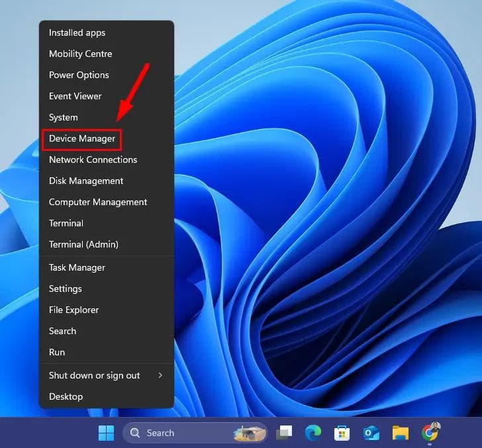The width and height of the screenshot is (482, 448).
Task: Open Device Manager
Action: (x=107, y=138)
